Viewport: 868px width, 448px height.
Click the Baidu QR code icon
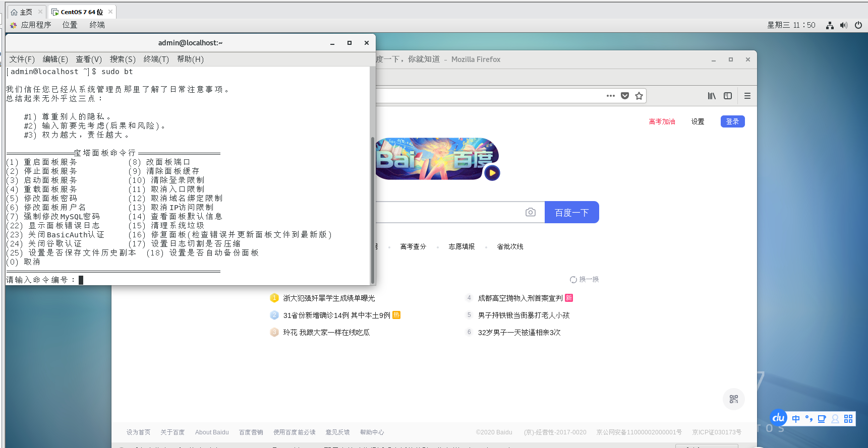click(x=734, y=399)
